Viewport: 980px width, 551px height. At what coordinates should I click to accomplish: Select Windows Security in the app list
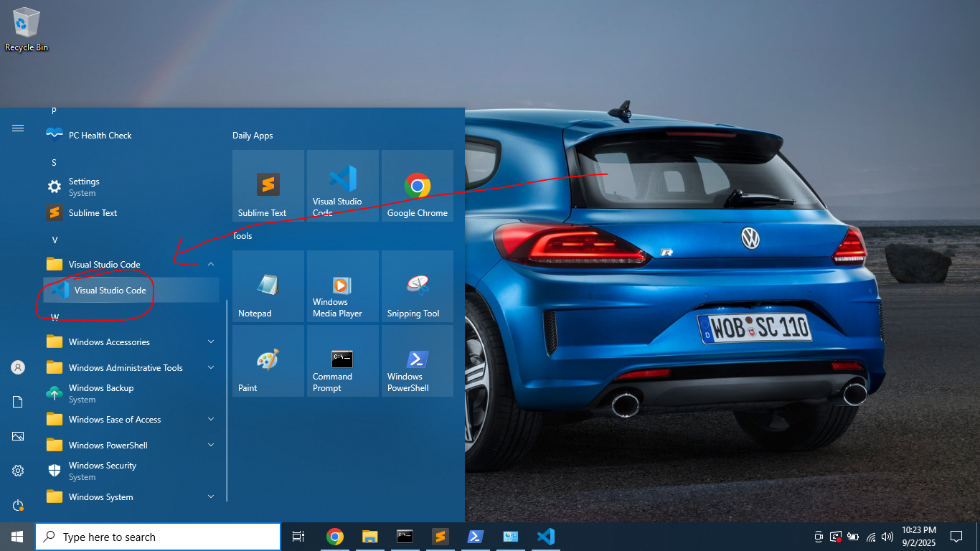[x=102, y=471]
